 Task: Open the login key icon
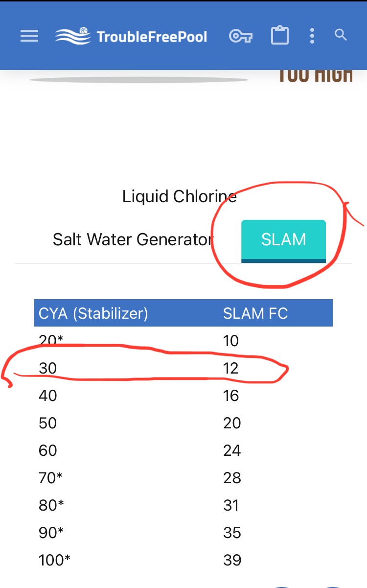click(x=240, y=36)
